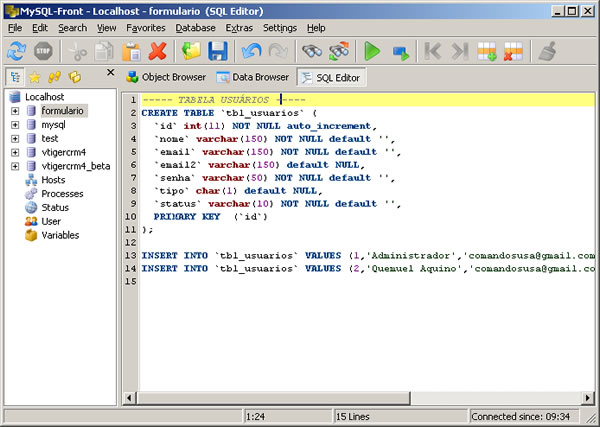Click the STOP toolbar icon

[43, 51]
